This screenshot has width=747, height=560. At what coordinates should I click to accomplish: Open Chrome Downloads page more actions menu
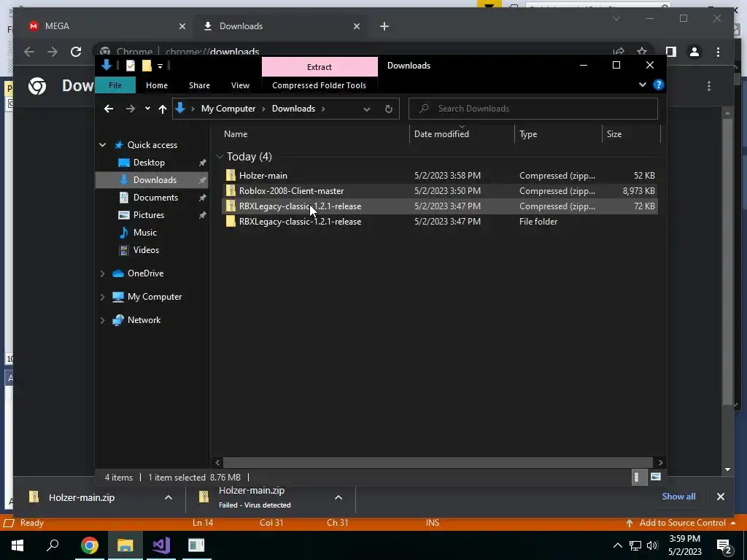click(x=709, y=86)
